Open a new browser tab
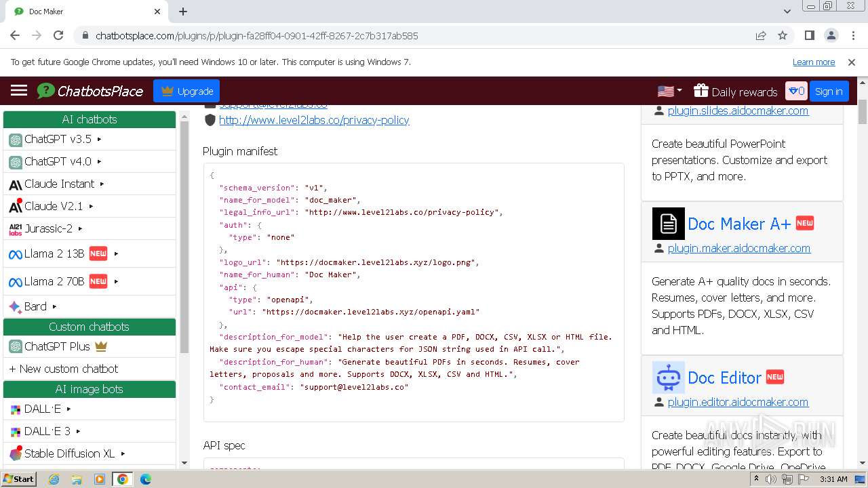 click(x=183, y=12)
